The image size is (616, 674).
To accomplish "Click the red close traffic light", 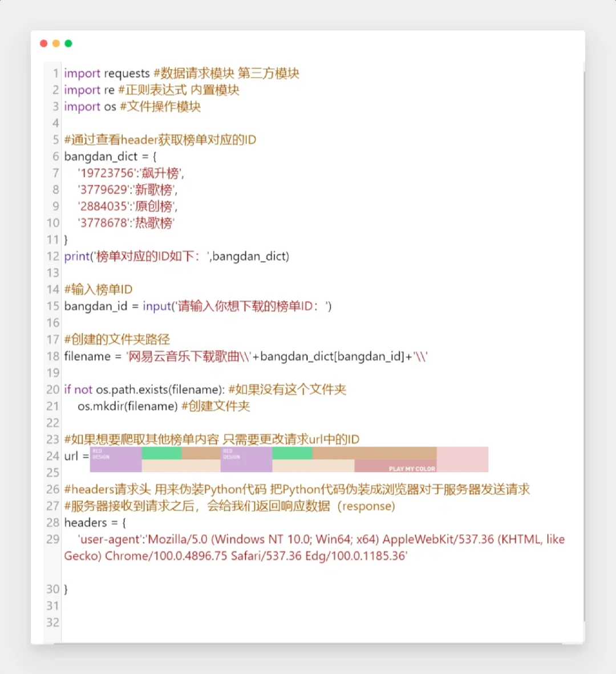I will pos(43,43).
